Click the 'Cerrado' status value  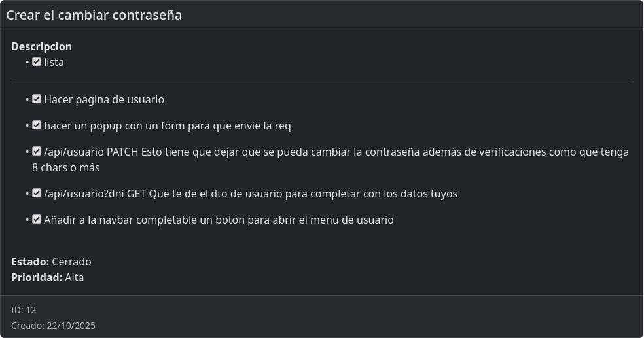(71, 262)
